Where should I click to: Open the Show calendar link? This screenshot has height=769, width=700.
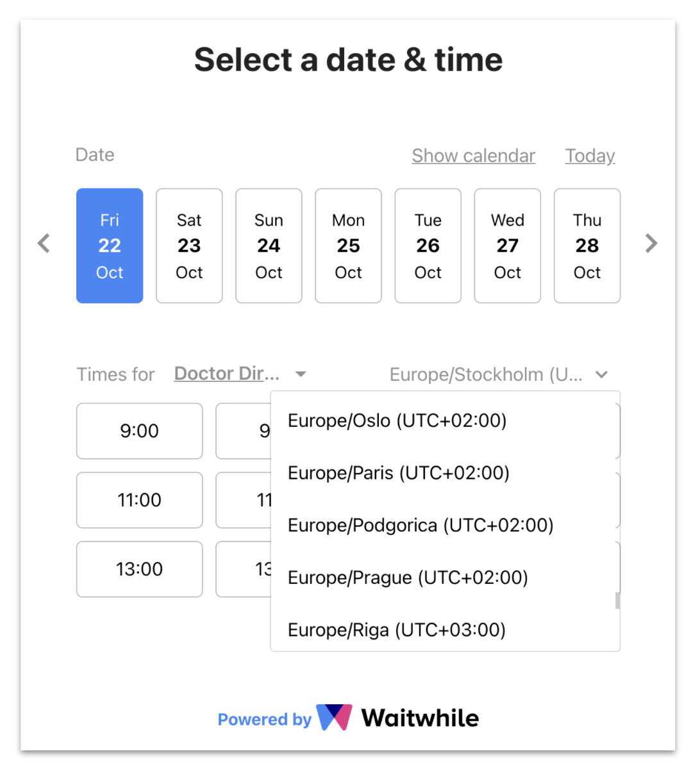click(473, 156)
